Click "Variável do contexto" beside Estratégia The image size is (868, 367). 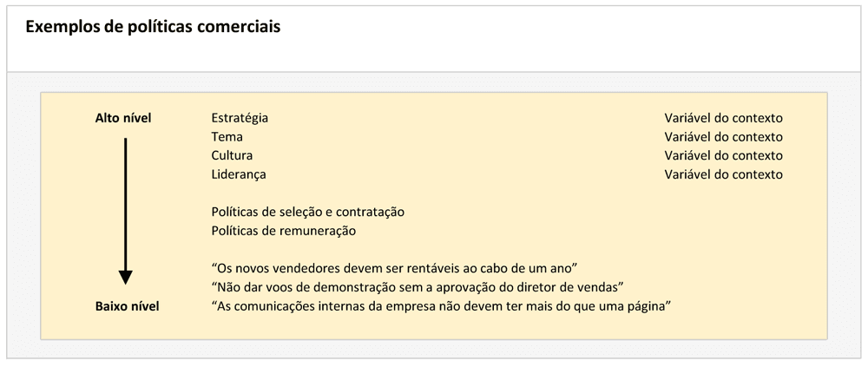[x=723, y=118]
